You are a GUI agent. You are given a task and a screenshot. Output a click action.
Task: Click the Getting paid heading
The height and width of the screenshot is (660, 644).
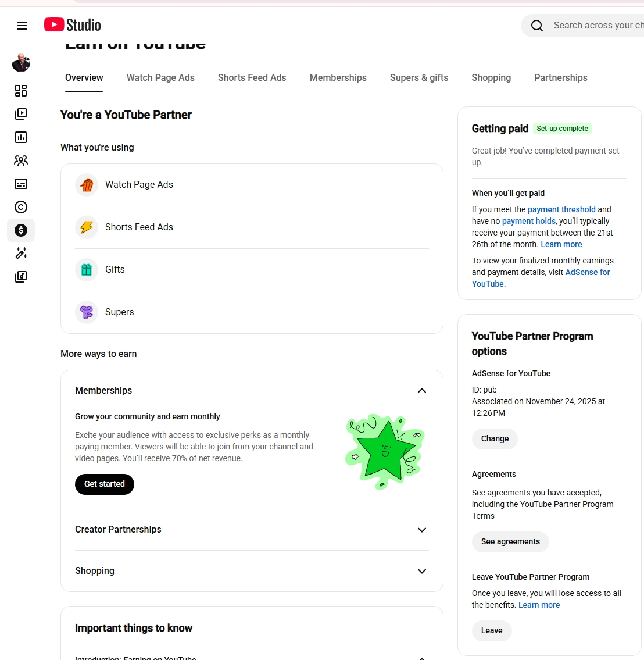500,129
